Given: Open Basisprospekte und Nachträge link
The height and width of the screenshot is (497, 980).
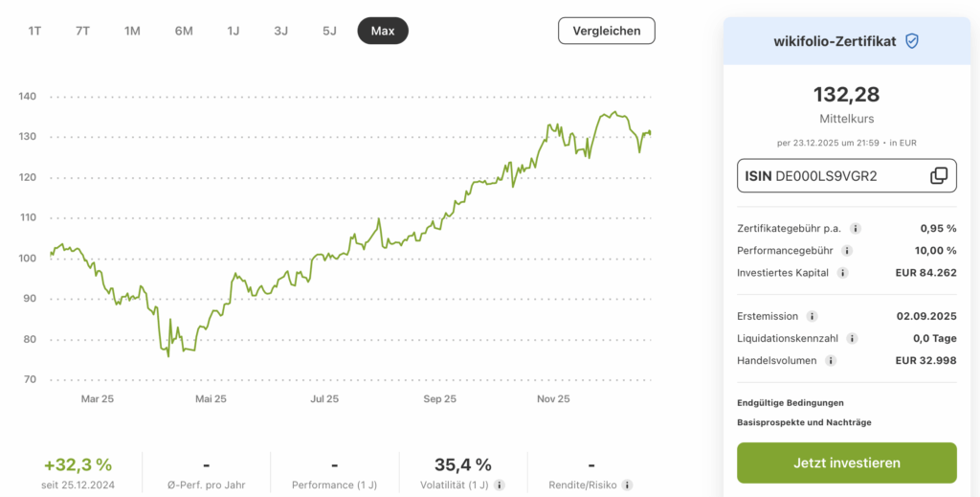Looking at the screenshot, I should 804,422.
